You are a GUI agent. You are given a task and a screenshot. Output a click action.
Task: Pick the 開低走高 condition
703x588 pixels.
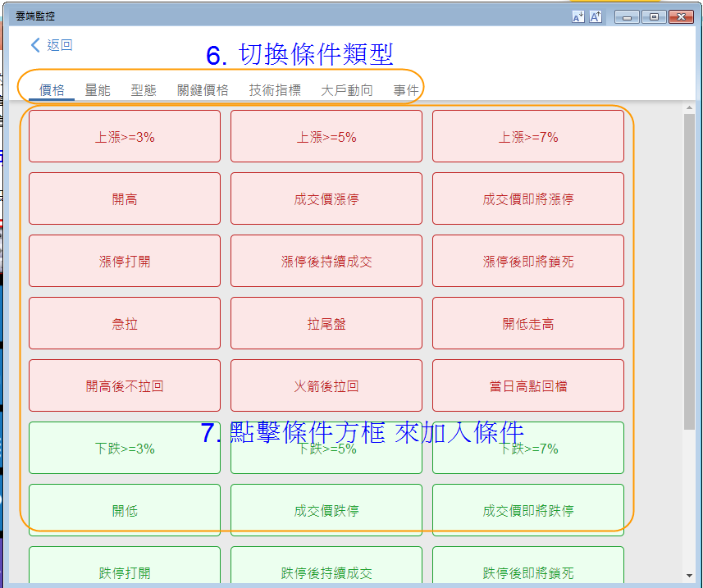tap(528, 324)
